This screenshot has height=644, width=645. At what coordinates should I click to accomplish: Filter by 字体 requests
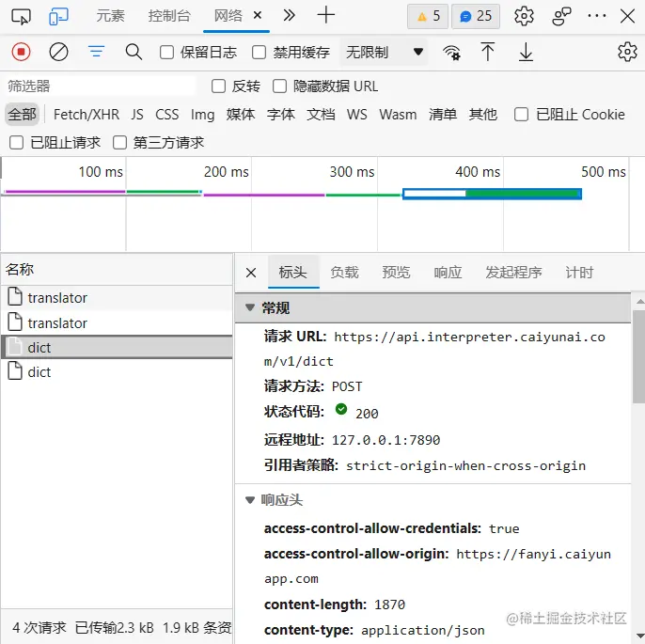[x=281, y=115]
